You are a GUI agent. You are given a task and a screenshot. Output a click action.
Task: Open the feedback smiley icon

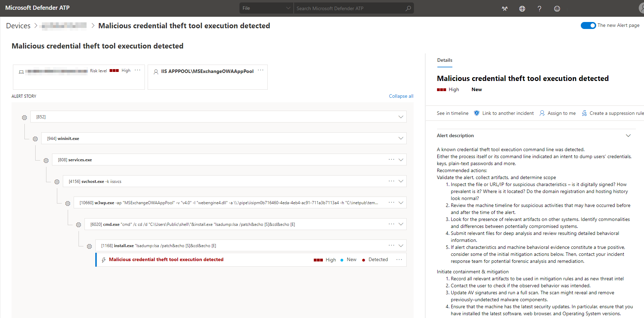(x=557, y=8)
